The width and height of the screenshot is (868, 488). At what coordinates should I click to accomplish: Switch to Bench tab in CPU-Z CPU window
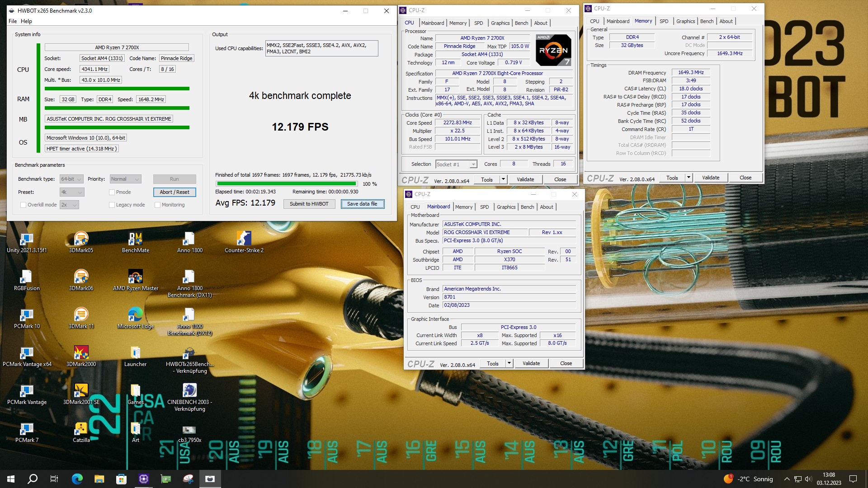coord(521,23)
